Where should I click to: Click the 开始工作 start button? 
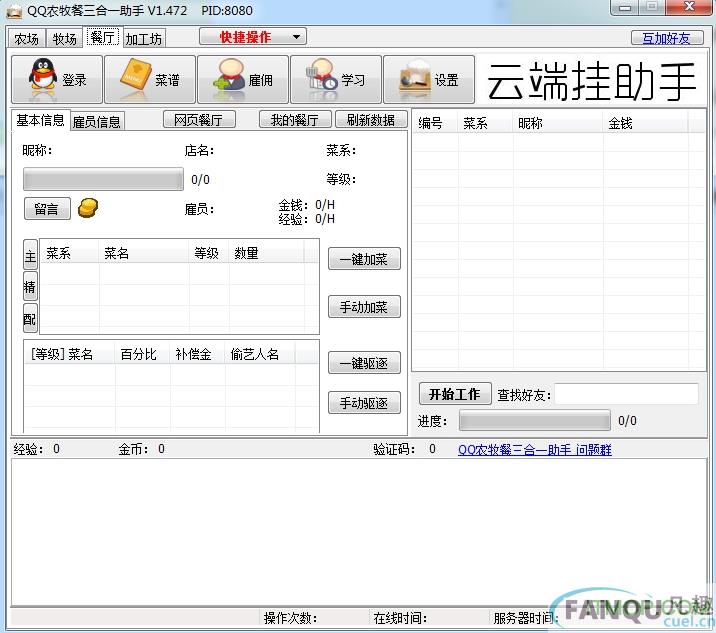click(x=455, y=394)
